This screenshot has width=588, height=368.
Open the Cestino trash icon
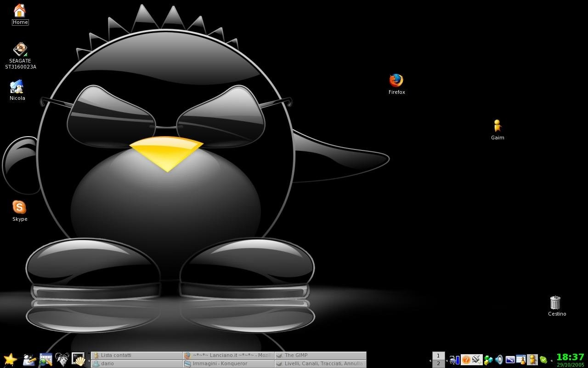click(556, 306)
